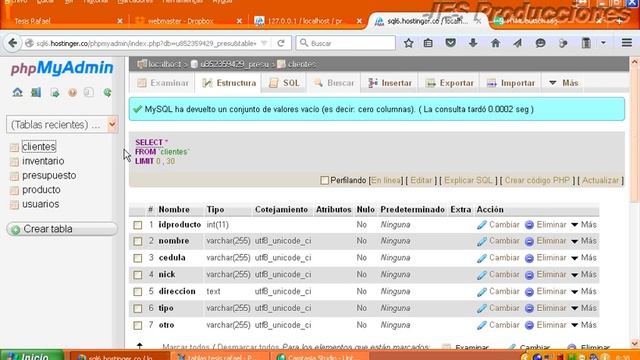The width and height of the screenshot is (640, 360).
Task: Open the Exportar tab
Action: coord(449,83)
